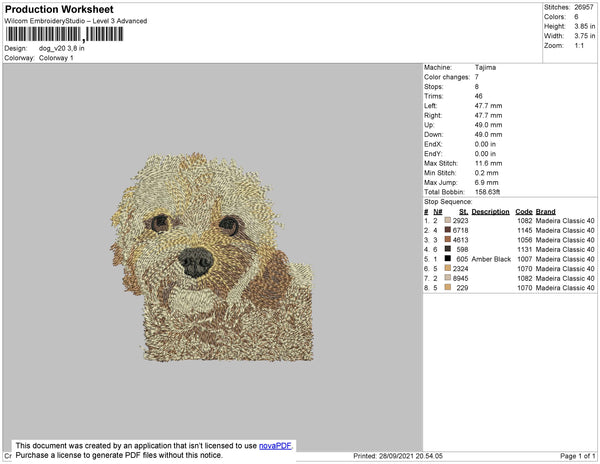600x464 pixels.
Task: Select the Amber Black color swatch
Action: coord(447,259)
